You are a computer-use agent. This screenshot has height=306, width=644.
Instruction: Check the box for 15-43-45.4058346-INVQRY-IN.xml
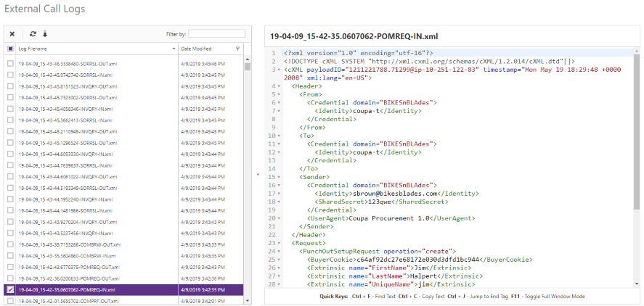(10, 109)
